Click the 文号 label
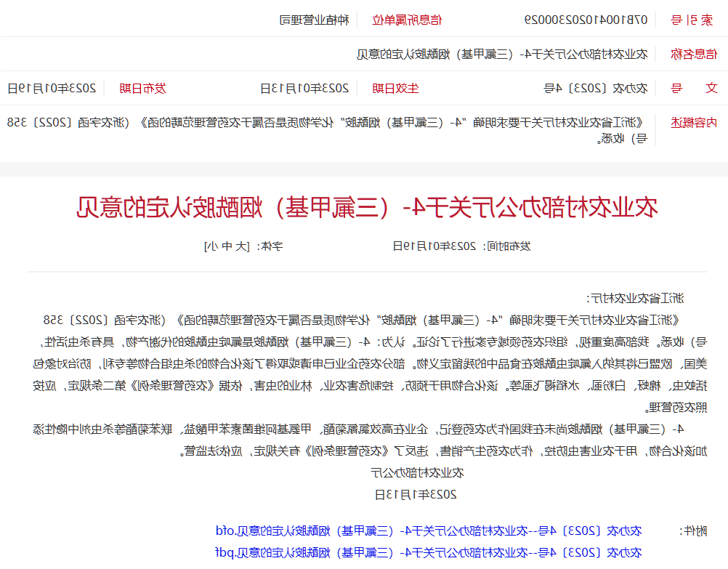 (x=692, y=89)
